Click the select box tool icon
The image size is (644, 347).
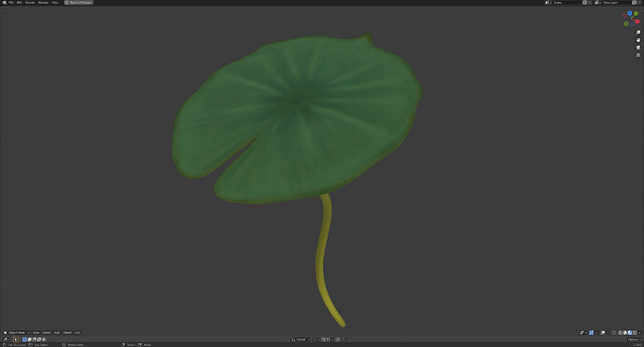pos(16,340)
